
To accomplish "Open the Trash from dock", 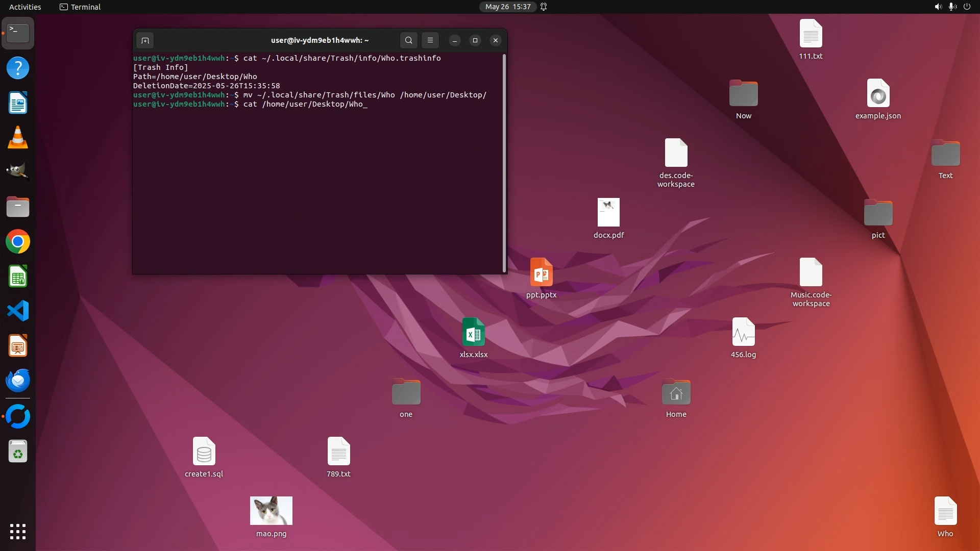I will (18, 452).
